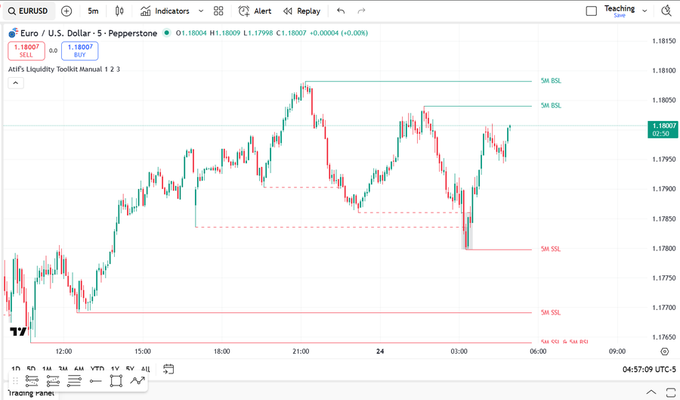Viewport: 680px width, 400px height.
Task: Redo the last chart action
Action: 361,11
